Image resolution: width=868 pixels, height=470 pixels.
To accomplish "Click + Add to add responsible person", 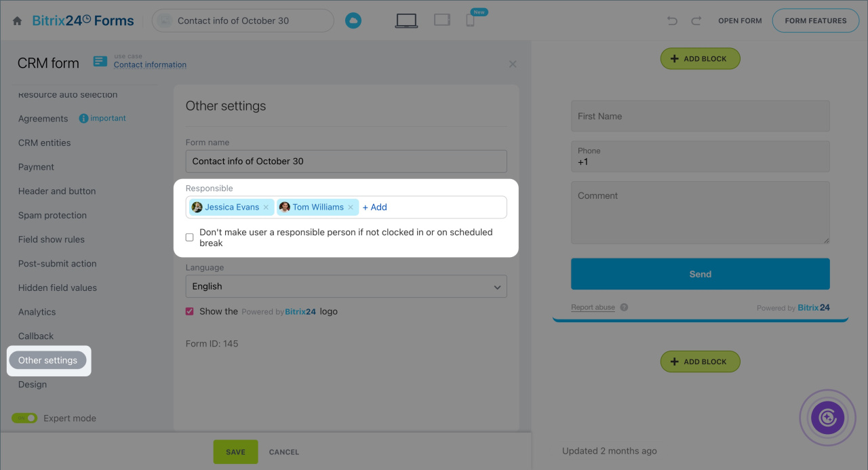I will click(374, 208).
